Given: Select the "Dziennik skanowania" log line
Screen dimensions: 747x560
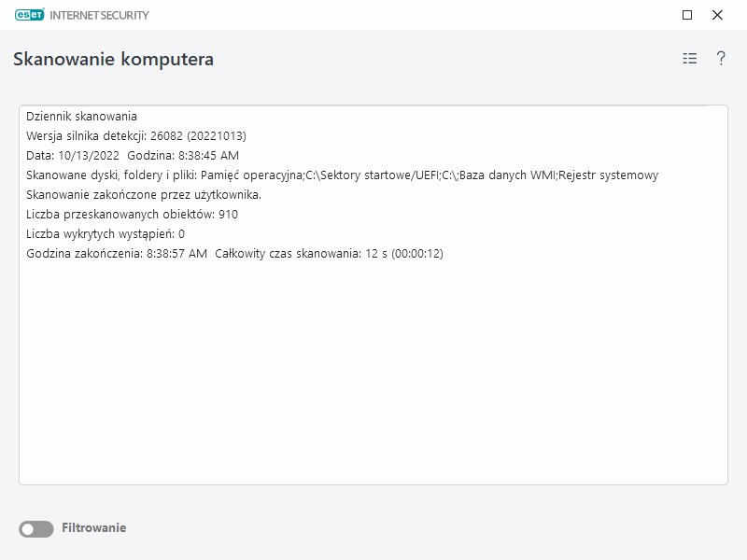Looking at the screenshot, I should click(x=81, y=117).
